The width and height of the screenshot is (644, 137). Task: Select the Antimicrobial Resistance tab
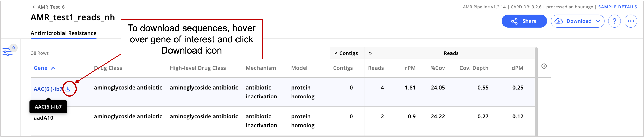click(63, 33)
